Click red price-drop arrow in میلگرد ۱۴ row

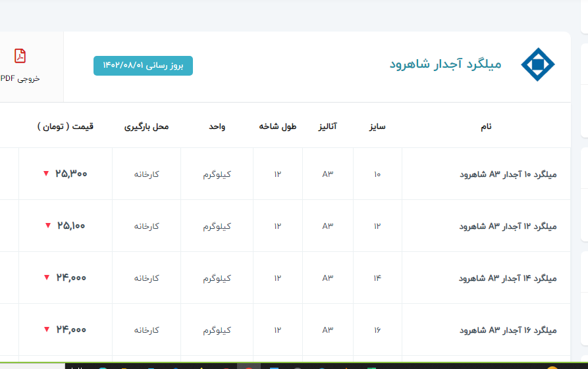click(46, 278)
